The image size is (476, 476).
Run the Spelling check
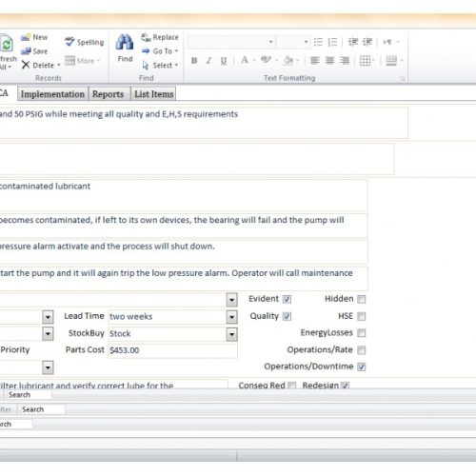(85, 42)
